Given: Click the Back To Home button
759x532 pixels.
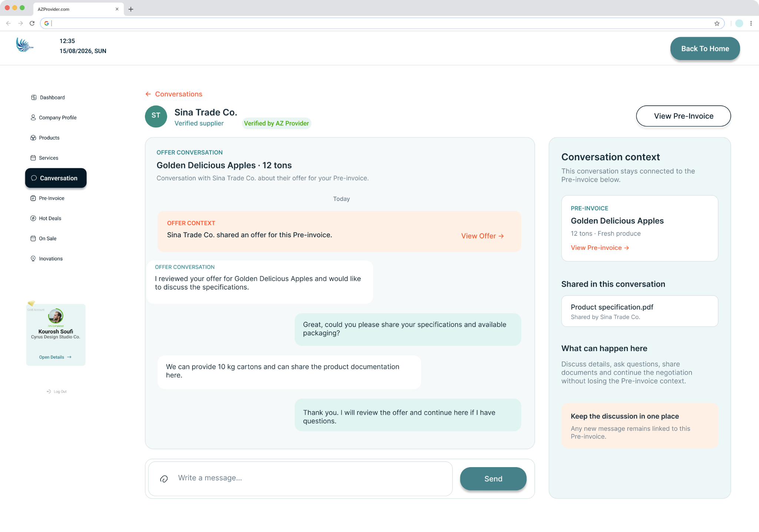Looking at the screenshot, I should click(705, 49).
